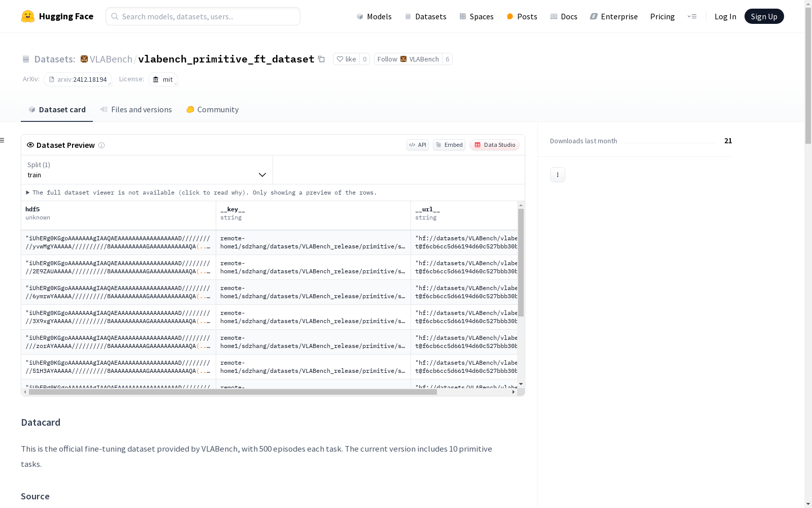
Task: Go to Models in top navigation
Action: click(374, 16)
